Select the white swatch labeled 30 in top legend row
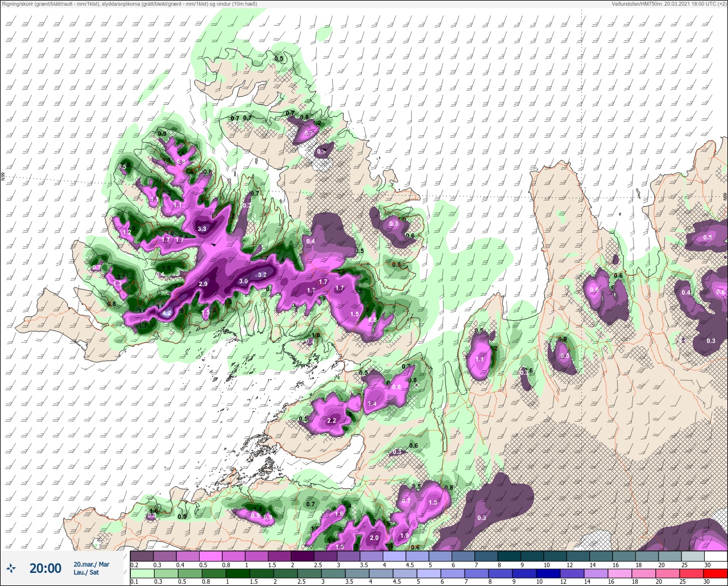 click(715, 556)
